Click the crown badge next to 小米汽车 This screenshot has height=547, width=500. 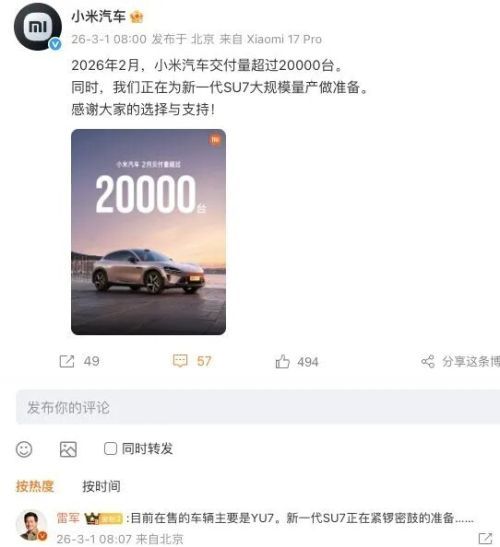[136, 17]
